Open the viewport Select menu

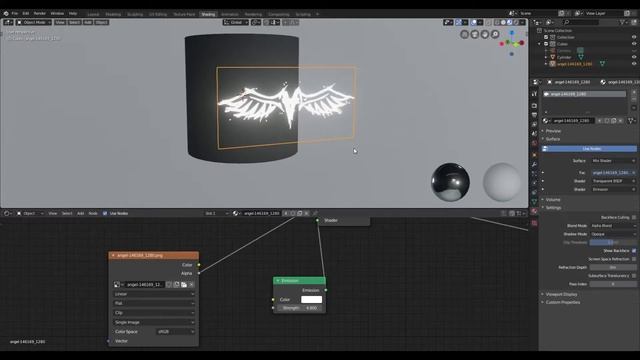[74, 22]
